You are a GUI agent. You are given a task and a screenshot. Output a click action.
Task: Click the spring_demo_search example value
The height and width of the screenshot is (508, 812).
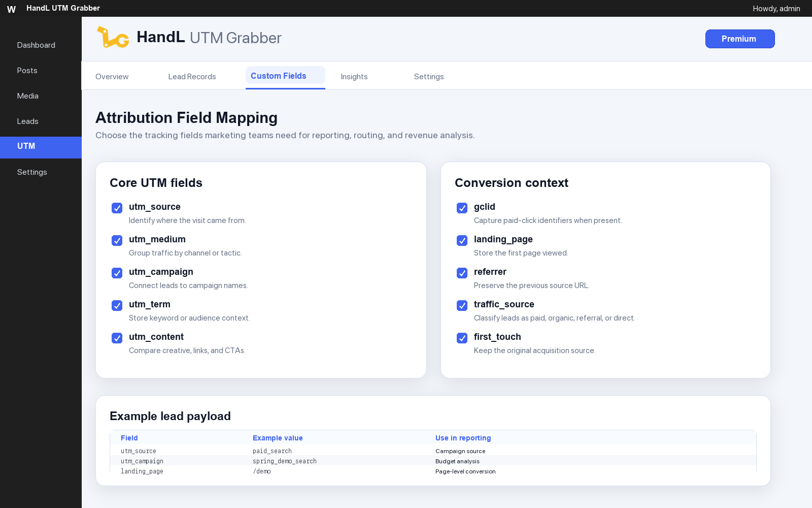click(285, 461)
